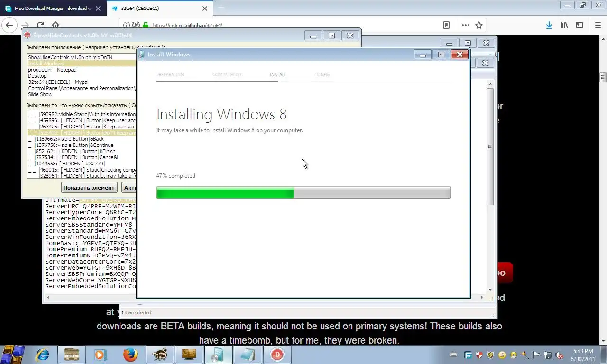
Task: Select the 1376758 visible Button &Continue row
Action: click(x=82, y=145)
